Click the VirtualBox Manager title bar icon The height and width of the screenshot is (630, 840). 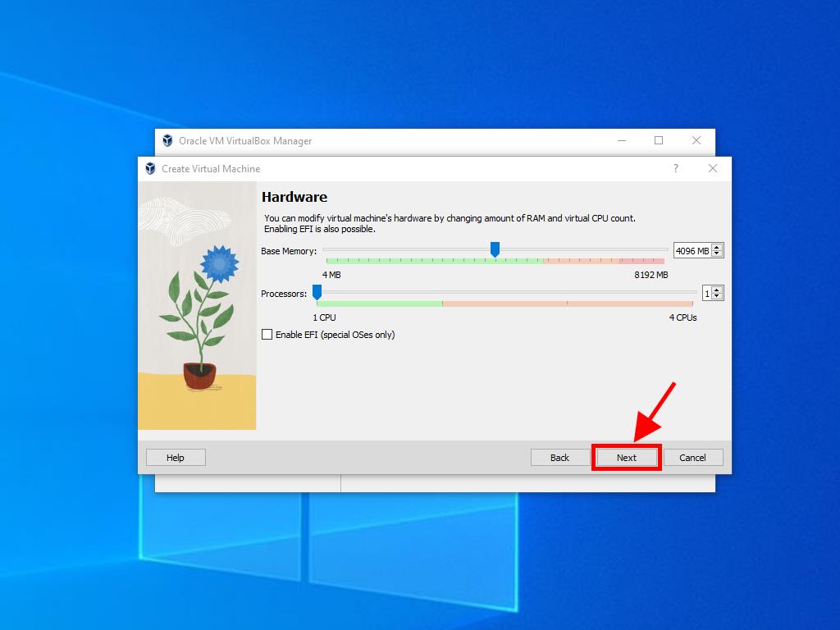point(167,140)
